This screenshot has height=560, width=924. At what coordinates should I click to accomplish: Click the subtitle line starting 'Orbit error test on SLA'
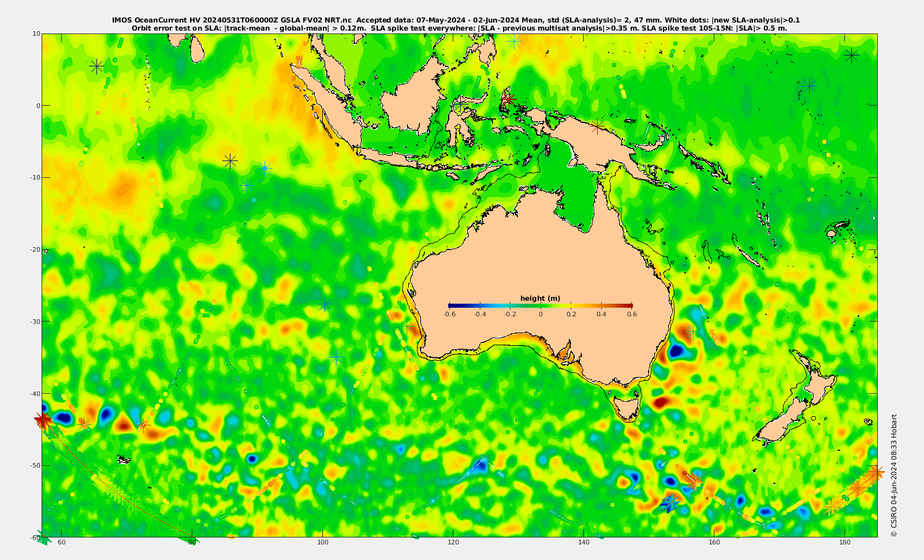coord(459,28)
